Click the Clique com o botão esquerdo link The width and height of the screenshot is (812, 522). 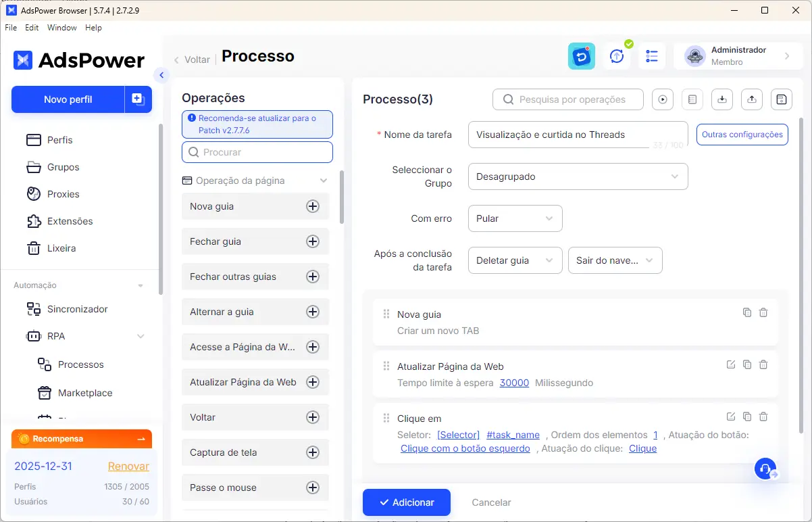point(465,448)
